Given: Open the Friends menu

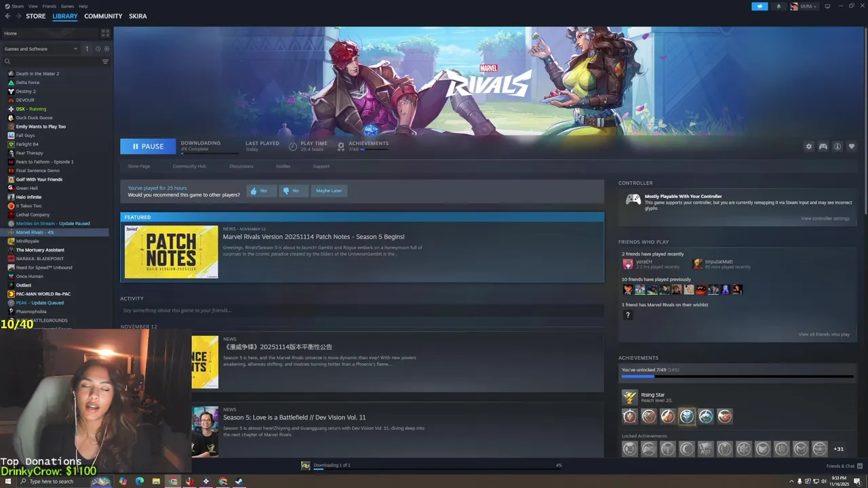Looking at the screenshot, I should (x=50, y=6).
